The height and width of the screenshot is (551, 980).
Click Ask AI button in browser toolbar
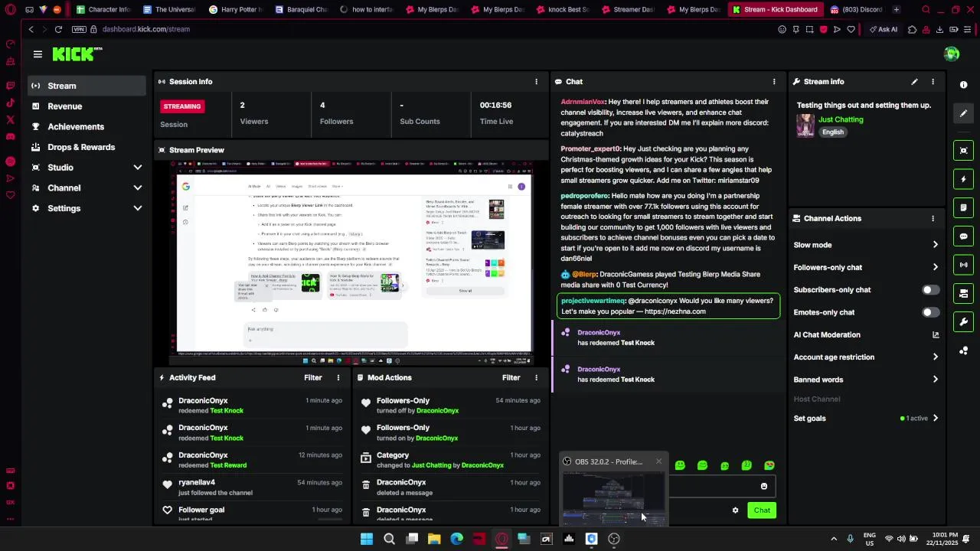884,29
